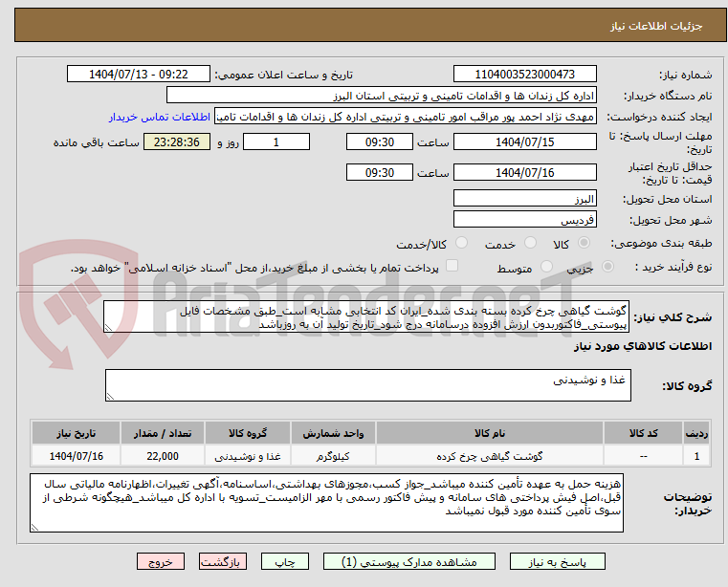Click the شرح کلی نیاز description textarea
This screenshot has width=728, height=587.
368,317
